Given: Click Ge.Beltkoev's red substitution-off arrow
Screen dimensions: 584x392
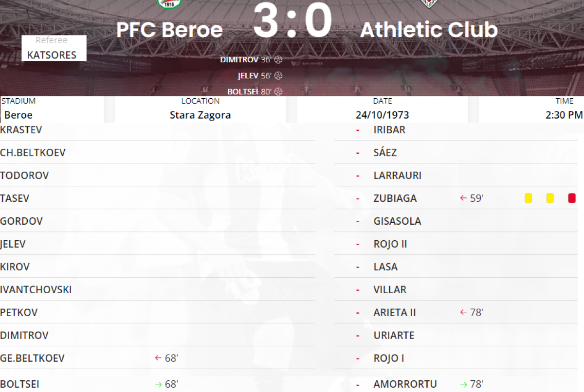Looking at the screenshot, I should coord(158,358).
